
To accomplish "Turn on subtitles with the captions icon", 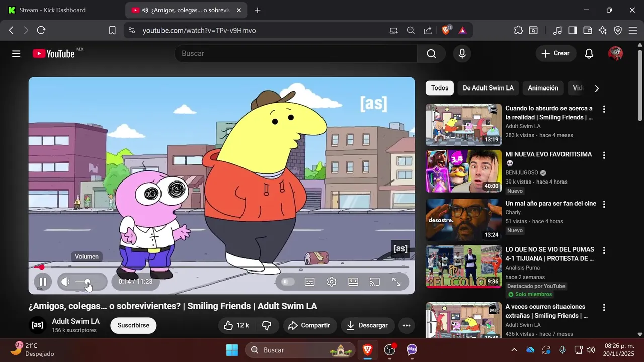I will 310,282.
